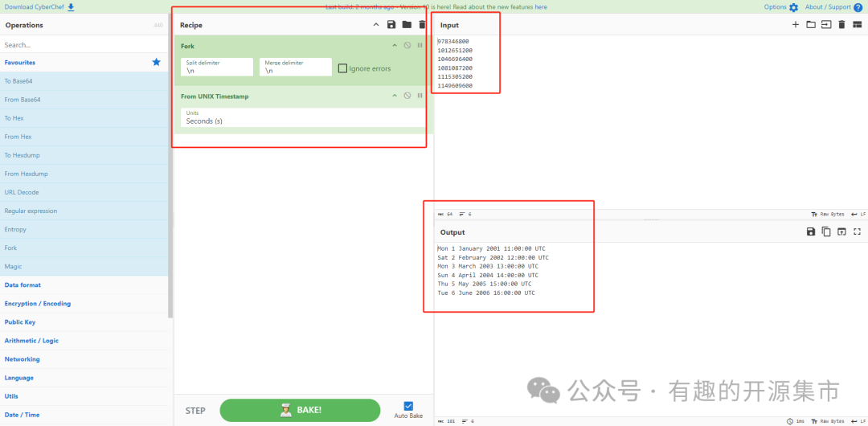Enable Ignore errors checkbox in Fork
The image size is (868, 426).
pos(343,68)
